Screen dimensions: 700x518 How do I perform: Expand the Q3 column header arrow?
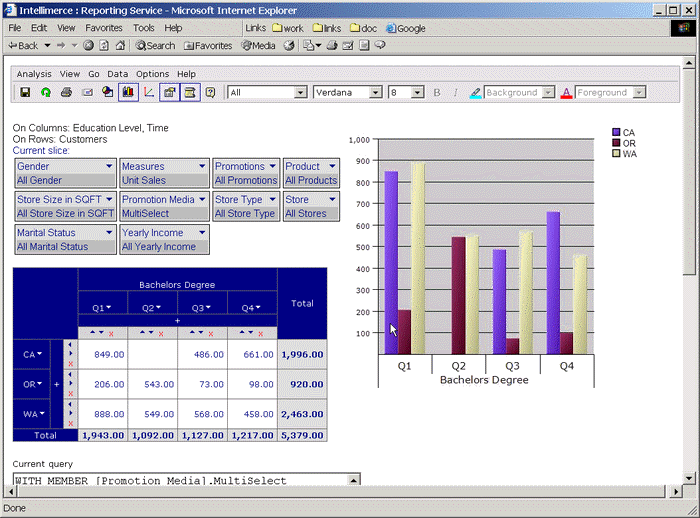point(208,308)
